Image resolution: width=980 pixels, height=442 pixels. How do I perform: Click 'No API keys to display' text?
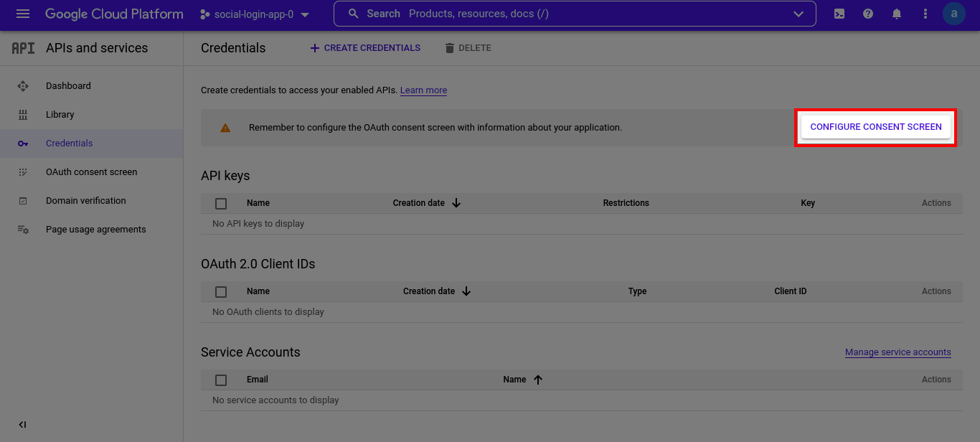(258, 224)
